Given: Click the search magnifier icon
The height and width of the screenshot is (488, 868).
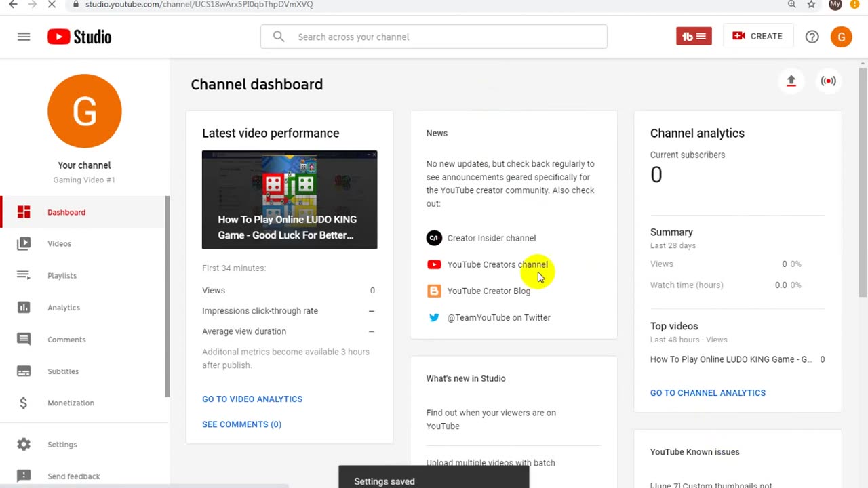Looking at the screenshot, I should (x=279, y=37).
